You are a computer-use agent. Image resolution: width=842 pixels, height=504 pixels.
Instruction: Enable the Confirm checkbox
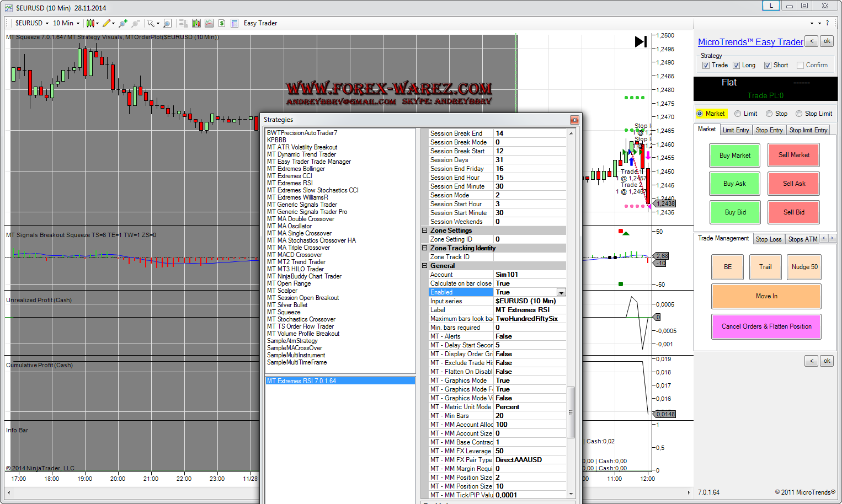800,66
